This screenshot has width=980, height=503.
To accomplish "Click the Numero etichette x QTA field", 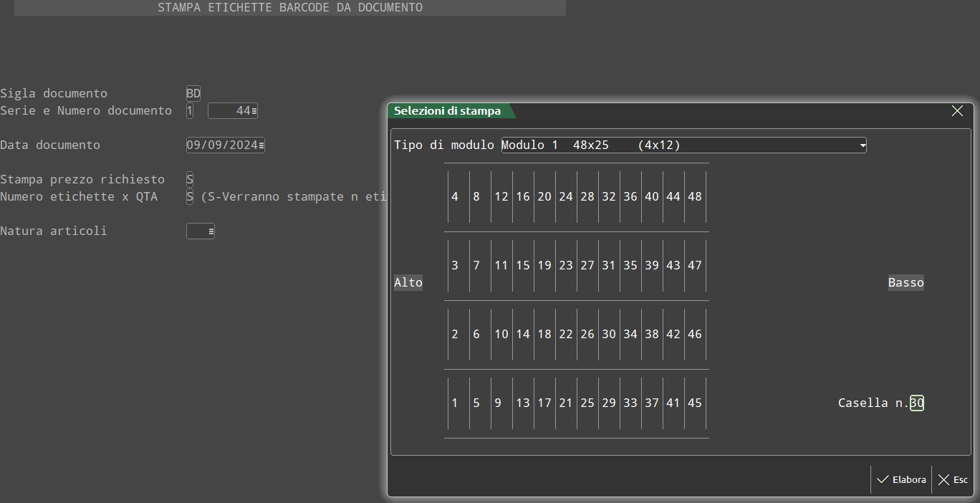I will (x=190, y=197).
